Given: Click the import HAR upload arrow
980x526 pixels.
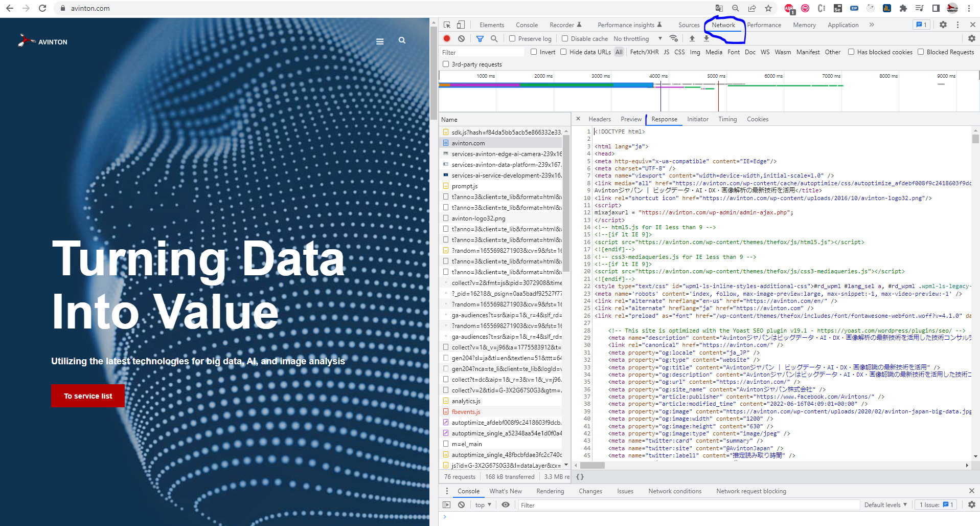Looking at the screenshot, I should pyautogui.click(x=692, y=38).
